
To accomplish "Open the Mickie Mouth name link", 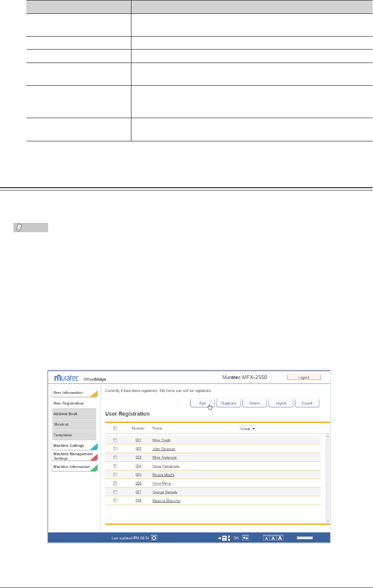I will click(x=163, y=474).
